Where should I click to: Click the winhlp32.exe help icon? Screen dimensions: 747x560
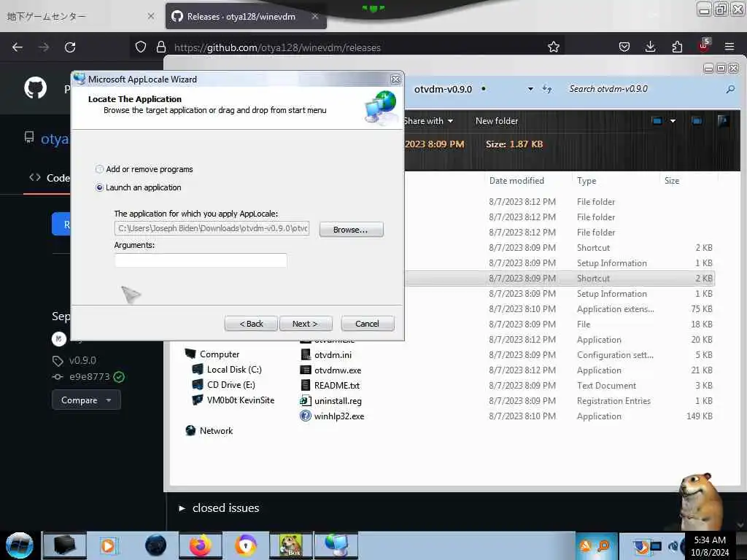306,416
